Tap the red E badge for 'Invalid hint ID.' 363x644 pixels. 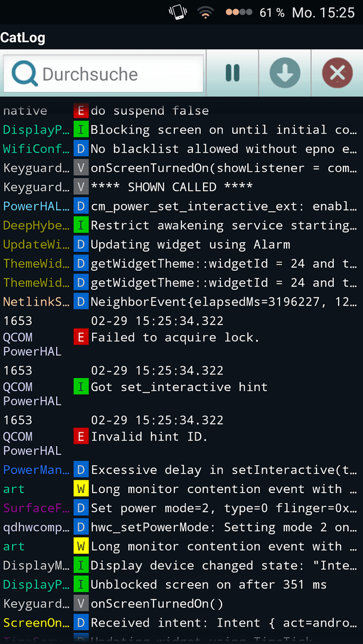[x=81, y=436]
